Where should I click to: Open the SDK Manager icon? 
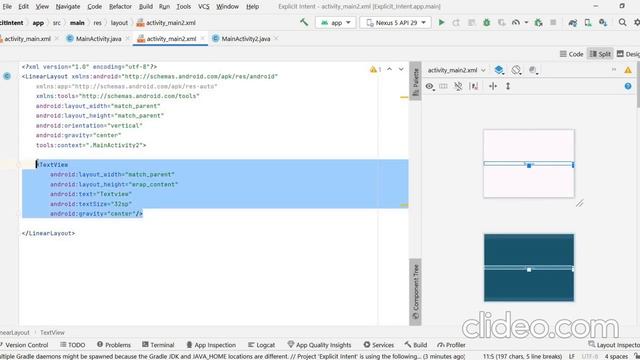[x=603, y=23]
